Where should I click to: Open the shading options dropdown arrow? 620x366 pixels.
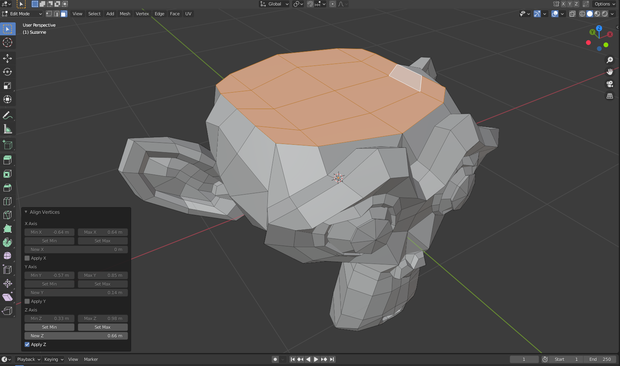612,14
